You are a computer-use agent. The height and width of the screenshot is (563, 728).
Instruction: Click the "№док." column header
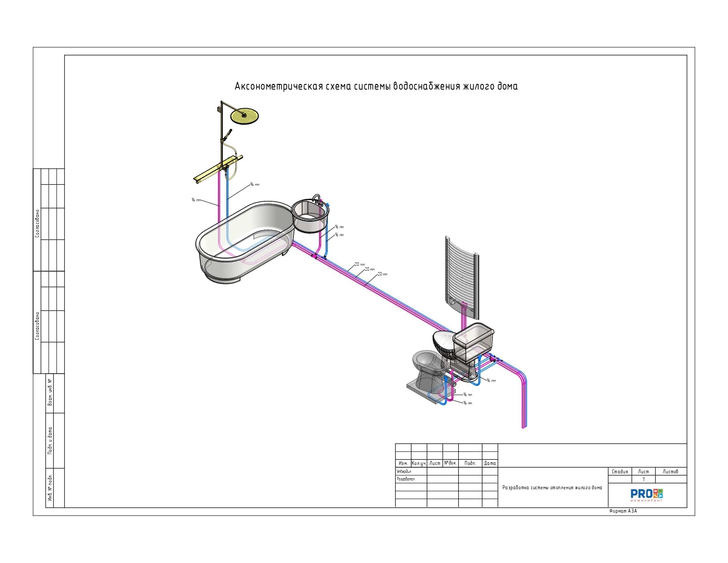(450, 463)
